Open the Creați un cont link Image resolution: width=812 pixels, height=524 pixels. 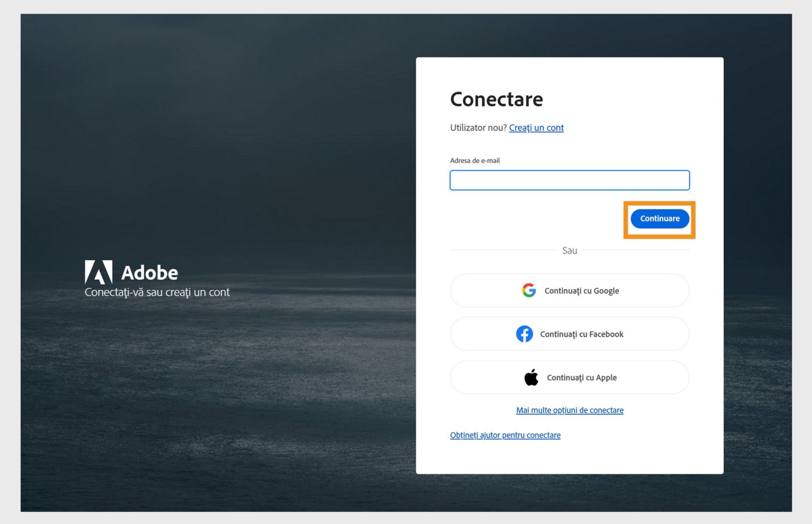(x=536, y=128)
